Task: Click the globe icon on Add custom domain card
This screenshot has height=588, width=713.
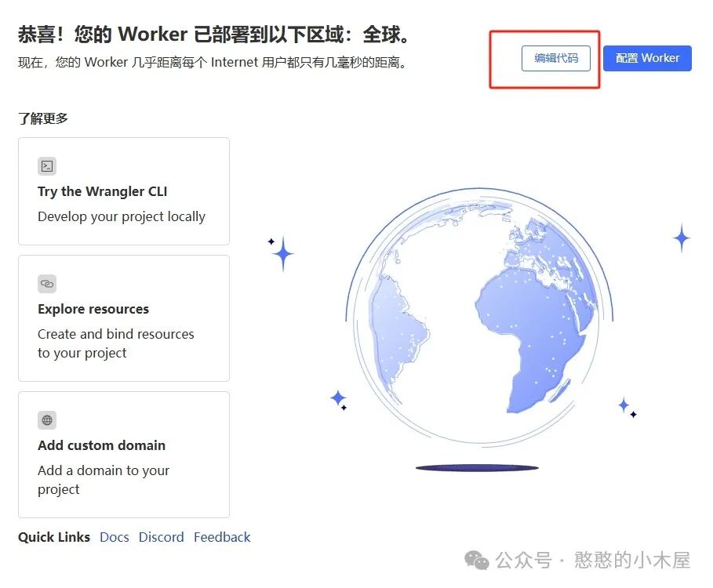Action: [46, 419]
